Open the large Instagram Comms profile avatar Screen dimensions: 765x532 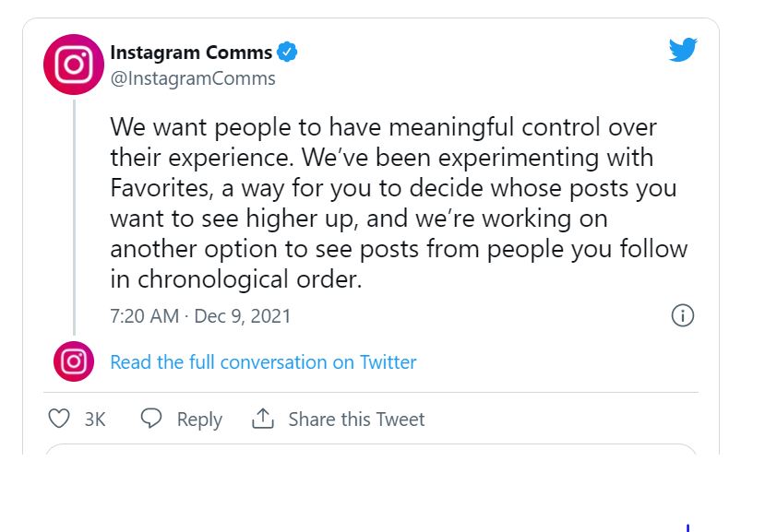click(x=74, y=65)
